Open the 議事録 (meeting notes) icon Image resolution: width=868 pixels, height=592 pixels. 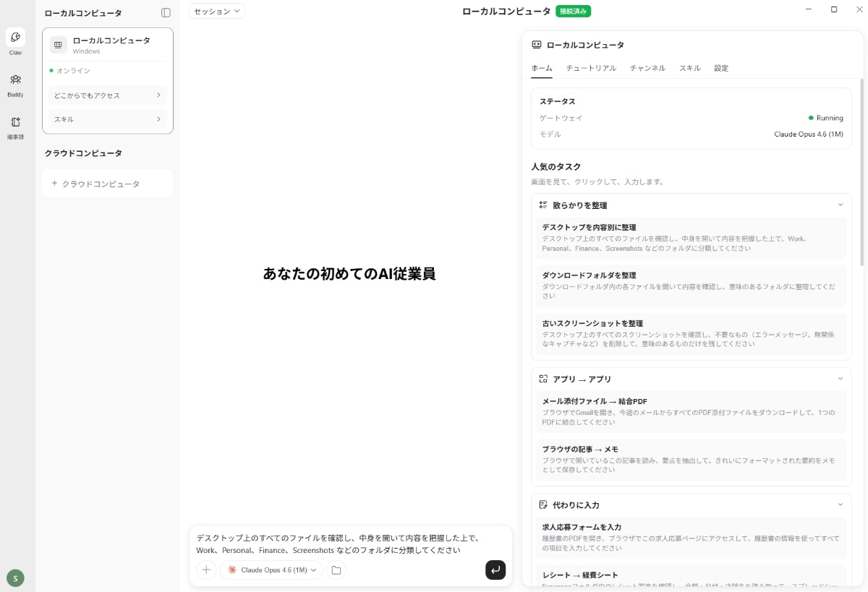(15, 126)
